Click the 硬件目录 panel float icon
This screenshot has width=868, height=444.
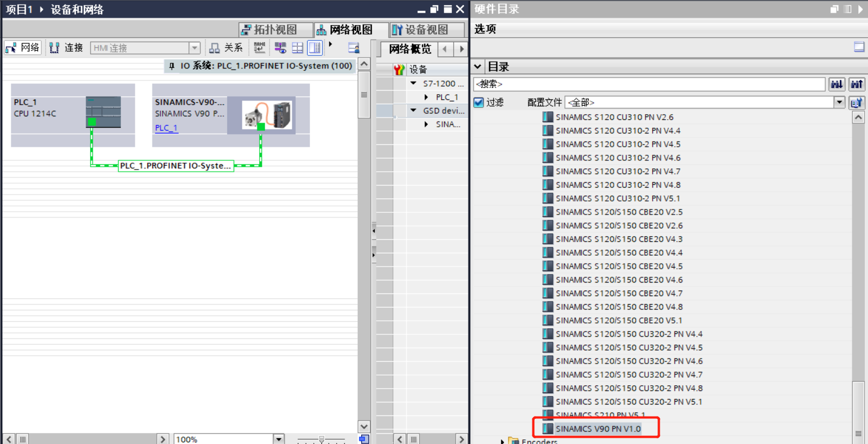pos(834,9)
